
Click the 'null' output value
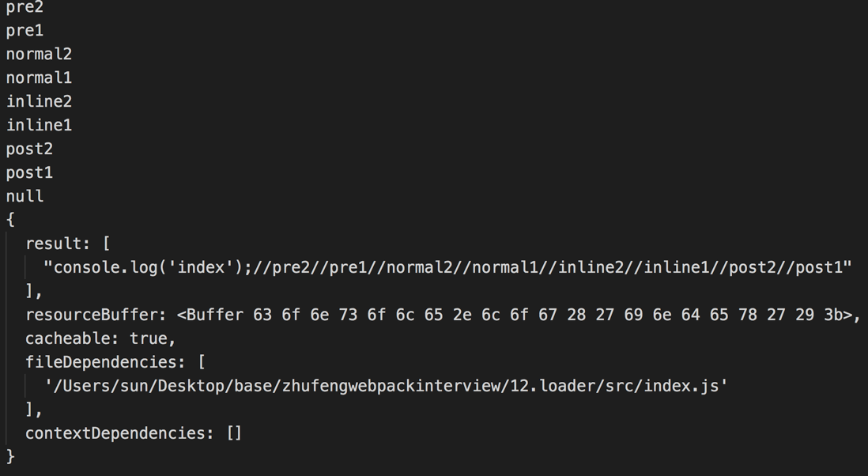click(x=25, y=196)
